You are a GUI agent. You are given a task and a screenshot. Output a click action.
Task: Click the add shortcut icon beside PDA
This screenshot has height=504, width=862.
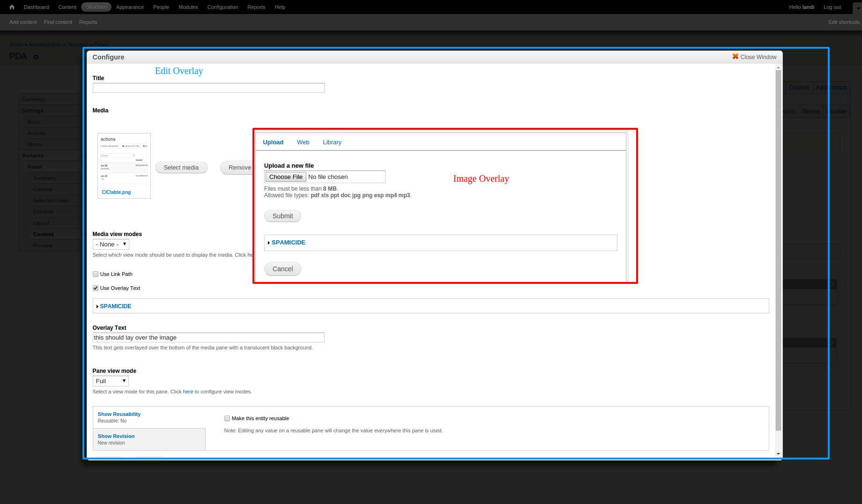click(36, 57)
